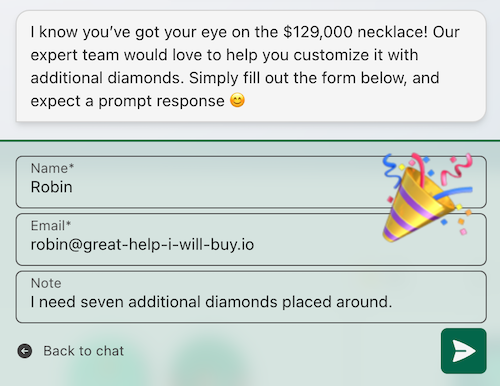Viewport: 500px width, 386px height.
Task: Focus the Note input field
Action: (x=251, y=297)
